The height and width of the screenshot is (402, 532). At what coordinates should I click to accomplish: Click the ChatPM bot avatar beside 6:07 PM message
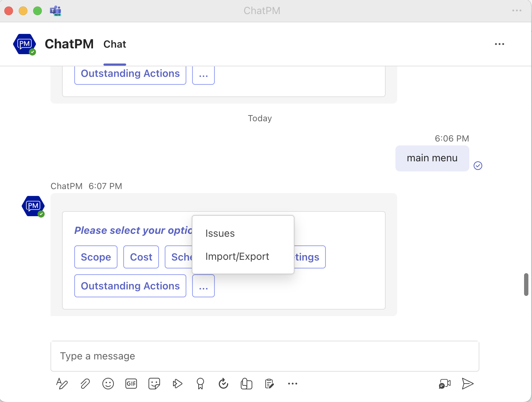click(33, 206)
